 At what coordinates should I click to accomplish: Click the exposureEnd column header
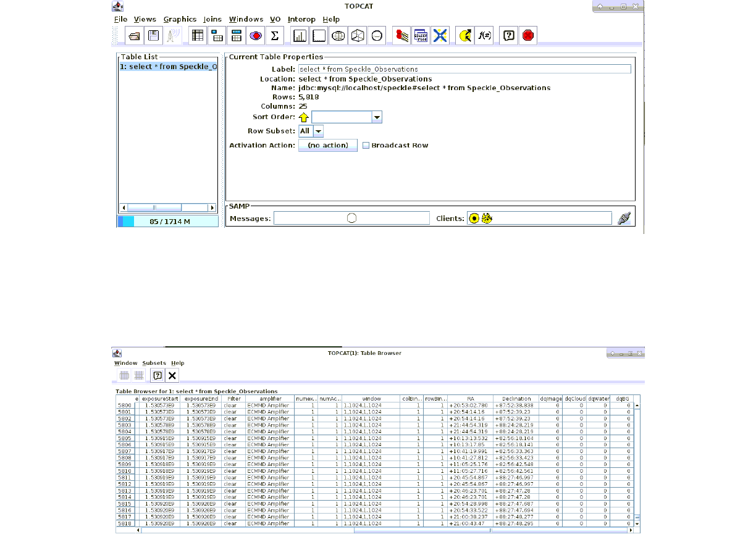(x=201, y=399)
